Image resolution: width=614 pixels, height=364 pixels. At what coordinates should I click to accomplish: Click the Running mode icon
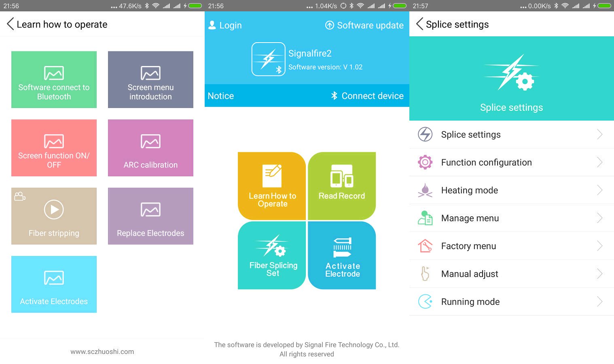click(x=425, y=302)
